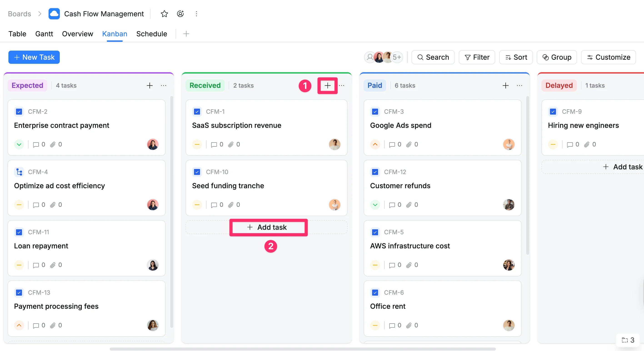Switch to the Overview tab

point(77,34)
